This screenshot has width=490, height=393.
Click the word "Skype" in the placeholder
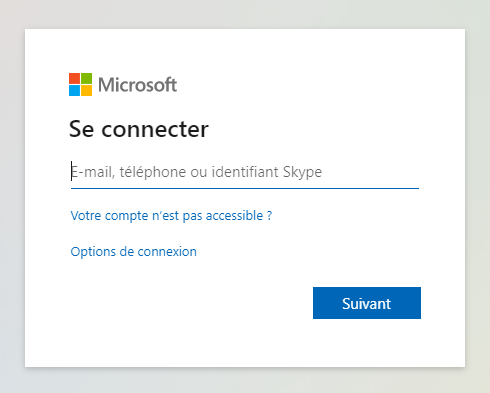pyautogui.click(x=302, y=172)
